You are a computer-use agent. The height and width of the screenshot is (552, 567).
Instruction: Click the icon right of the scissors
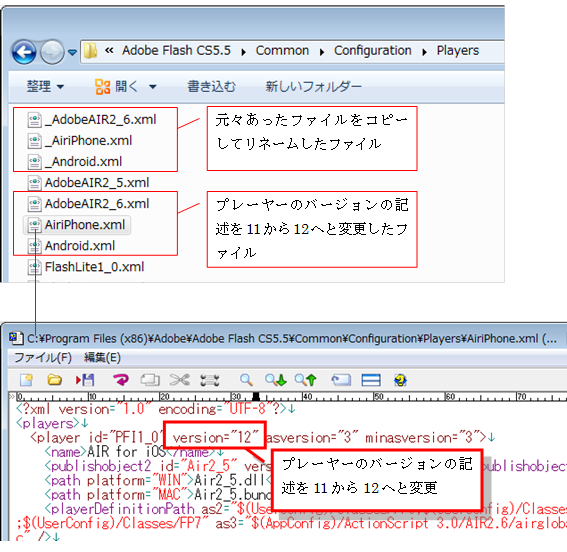[x=210, y=380]
